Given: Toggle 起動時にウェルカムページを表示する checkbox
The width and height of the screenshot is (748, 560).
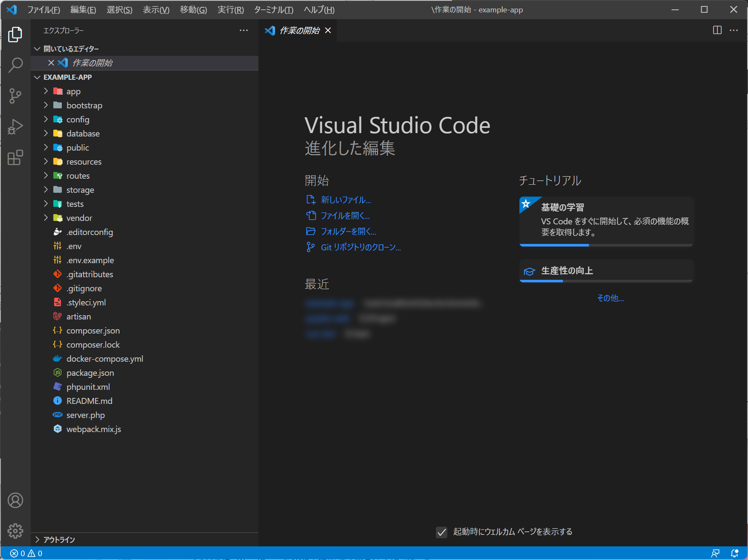Looking at the screenshot, I should [442, 532].
